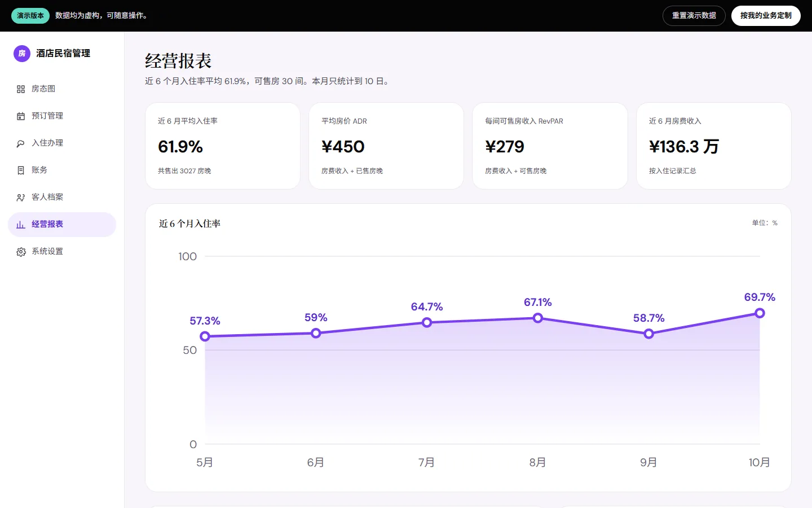Click the ¥450 ADR value
812x508 pixels.
[343, 147]
